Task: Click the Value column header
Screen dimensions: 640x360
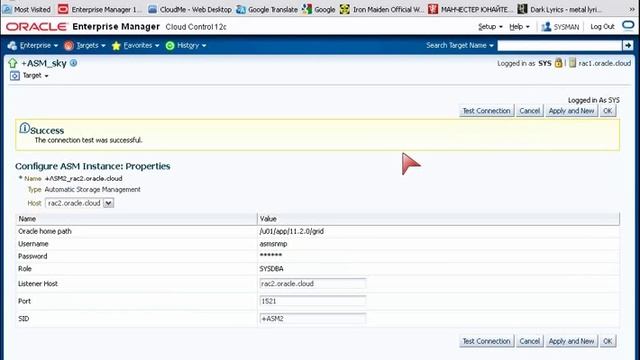Action: (x=438, y=219)
